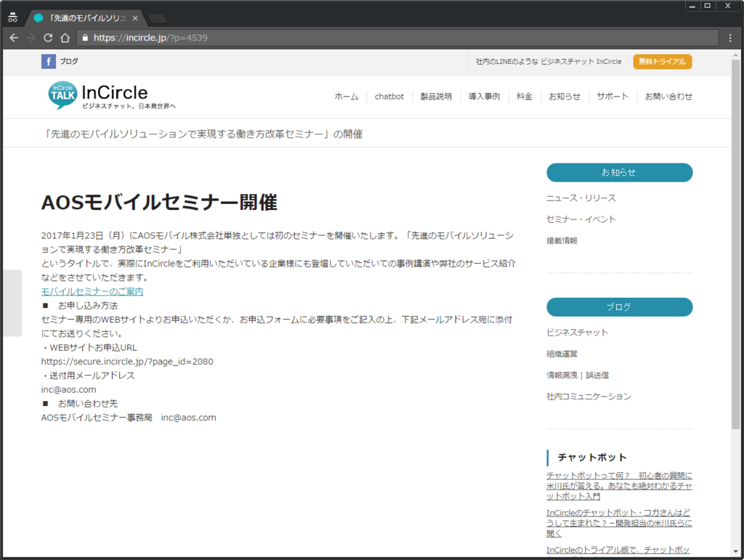Open the お知らせ navigation menu item

[x=564, y=97]
